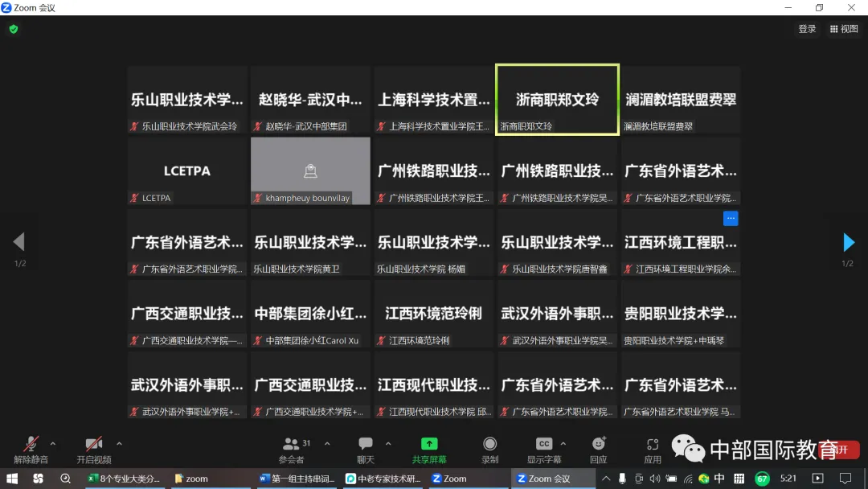The height and width of the screenshot is (489, 868).
Task: Open the audio options chevron
Action: point(53,442)
